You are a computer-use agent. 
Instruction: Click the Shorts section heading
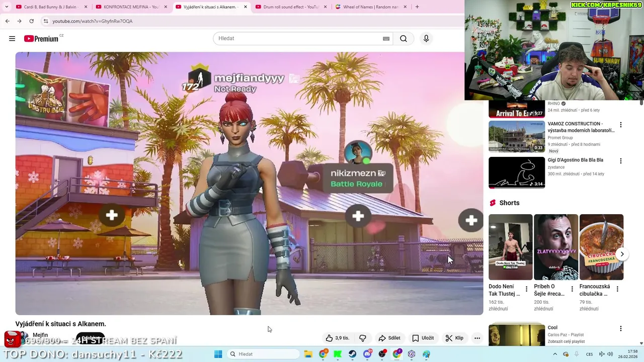(509, 203)
